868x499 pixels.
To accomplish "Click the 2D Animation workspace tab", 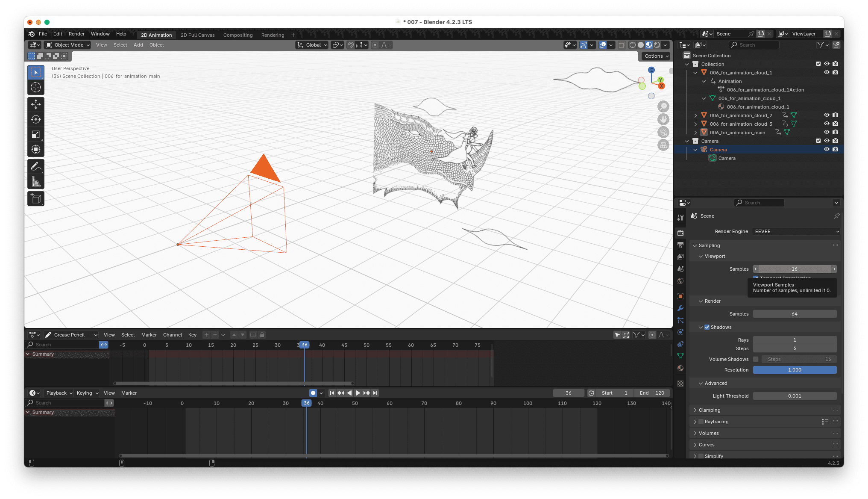I will 155,34.
